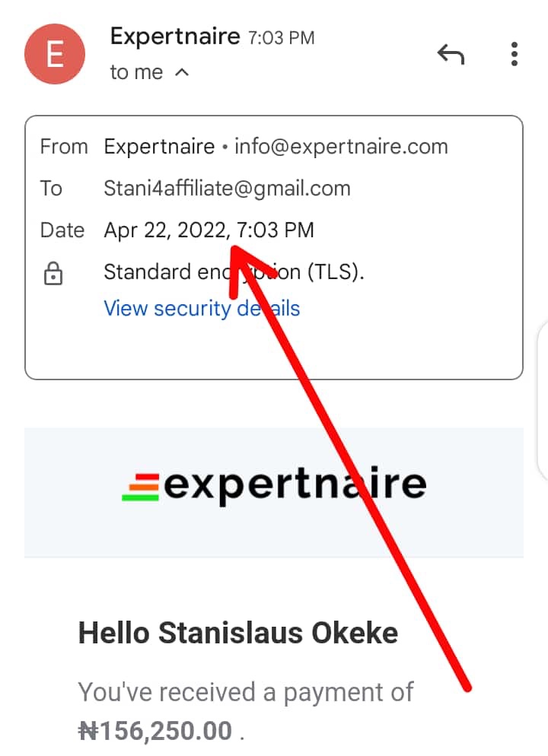548x756 pixels.
Task: Collapse details with the chevron beside 'to me'
Action: pos(181,72)
